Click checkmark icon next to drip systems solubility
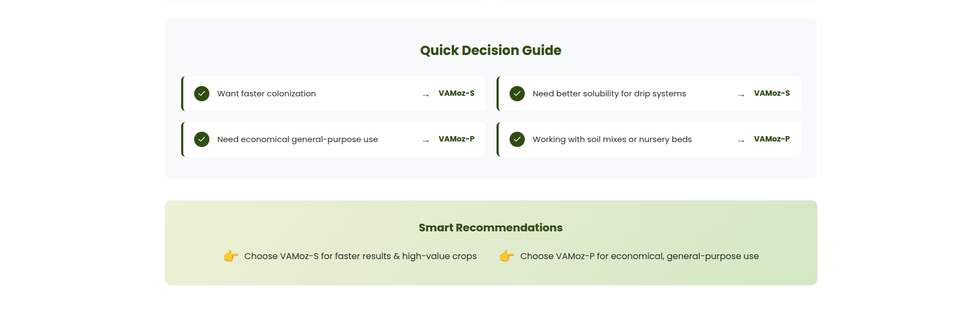980x325 pixels. [517, 94]
